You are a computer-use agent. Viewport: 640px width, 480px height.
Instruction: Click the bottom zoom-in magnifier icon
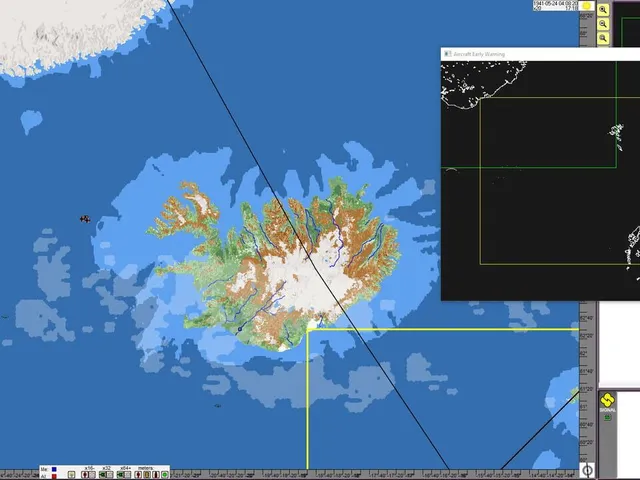coord(603,38)
